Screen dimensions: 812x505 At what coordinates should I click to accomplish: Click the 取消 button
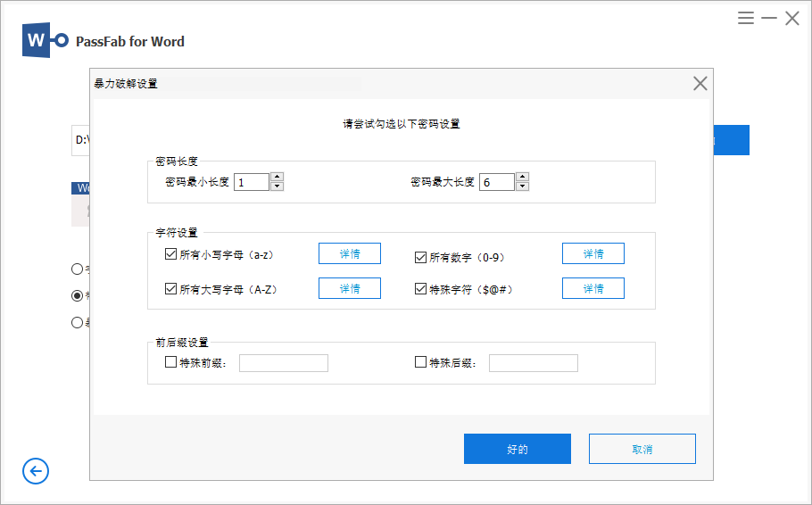coord(642,449)
